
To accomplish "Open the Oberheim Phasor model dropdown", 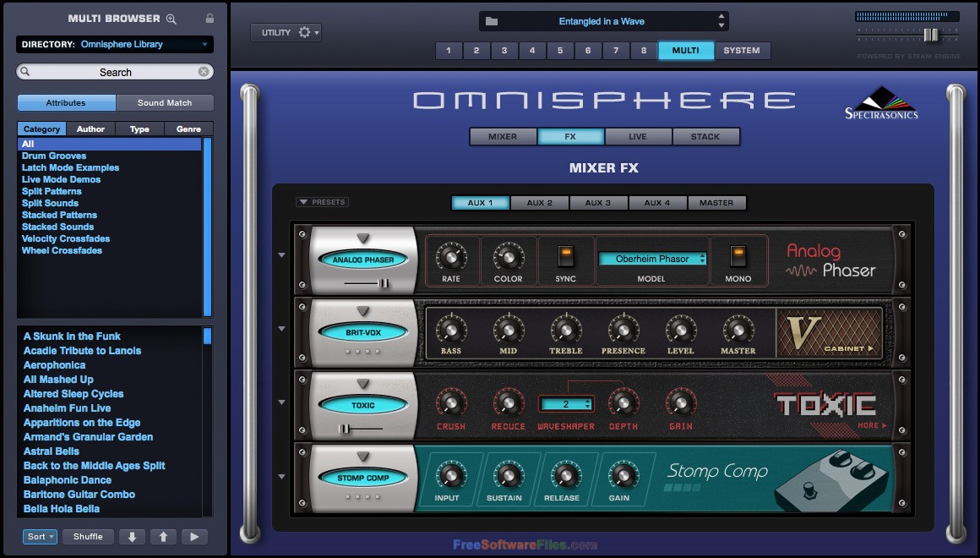I will (x=652, y=259).
